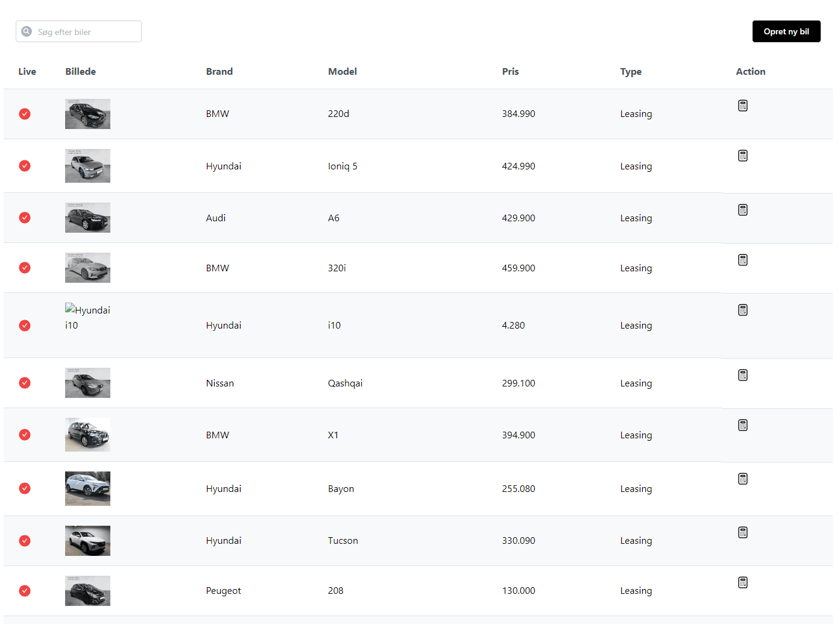Select the '320i' model cell
The width and height of the screenshot is (840, 624).
(337, 268)
